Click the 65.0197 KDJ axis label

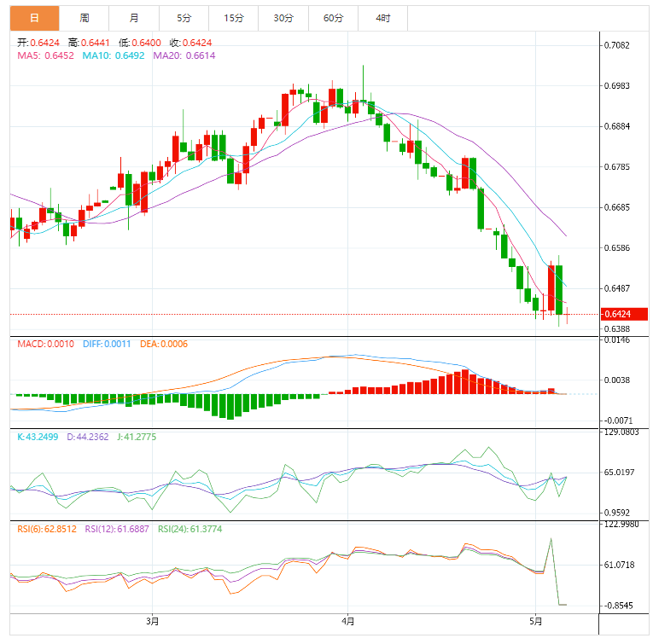tap(619, 473)
